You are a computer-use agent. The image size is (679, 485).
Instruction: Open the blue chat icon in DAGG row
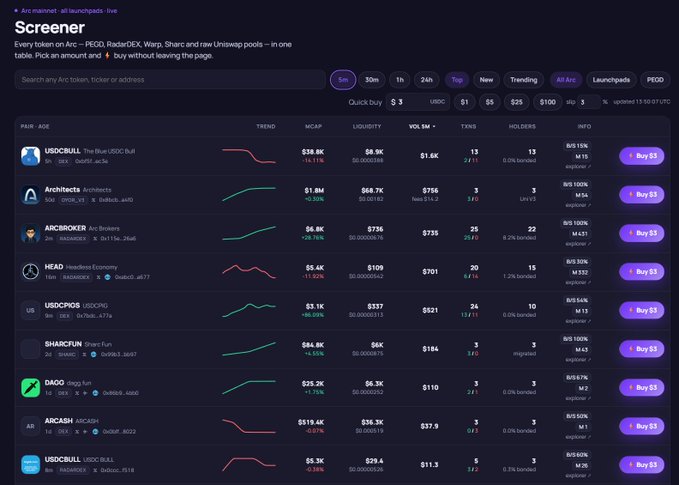click(95, 393)
